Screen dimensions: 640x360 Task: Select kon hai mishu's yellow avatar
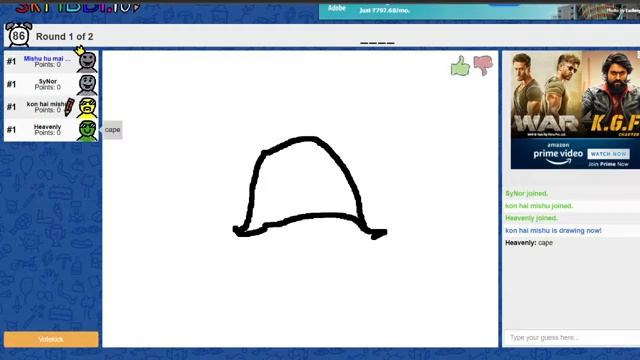click(87, 107)
